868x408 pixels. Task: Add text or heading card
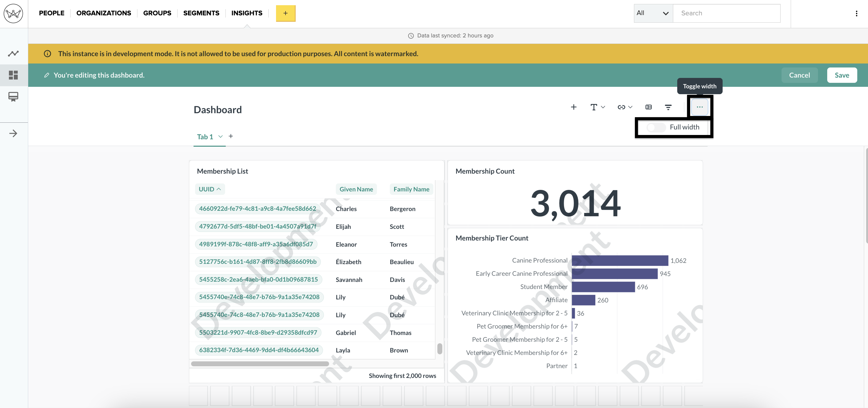point(597,107)
